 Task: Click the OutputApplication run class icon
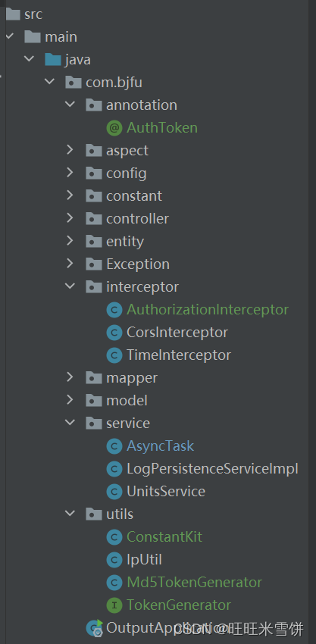tap(95, 628)
